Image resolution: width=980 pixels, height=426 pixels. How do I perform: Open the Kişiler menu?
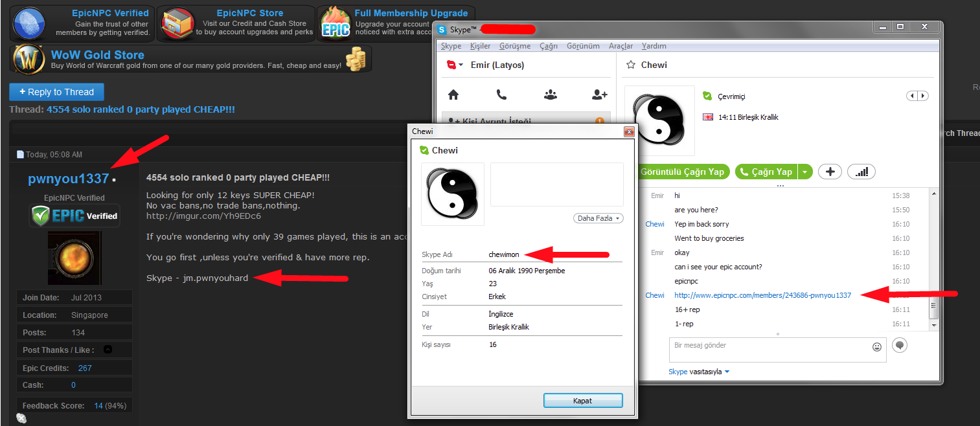click(480, 46)
